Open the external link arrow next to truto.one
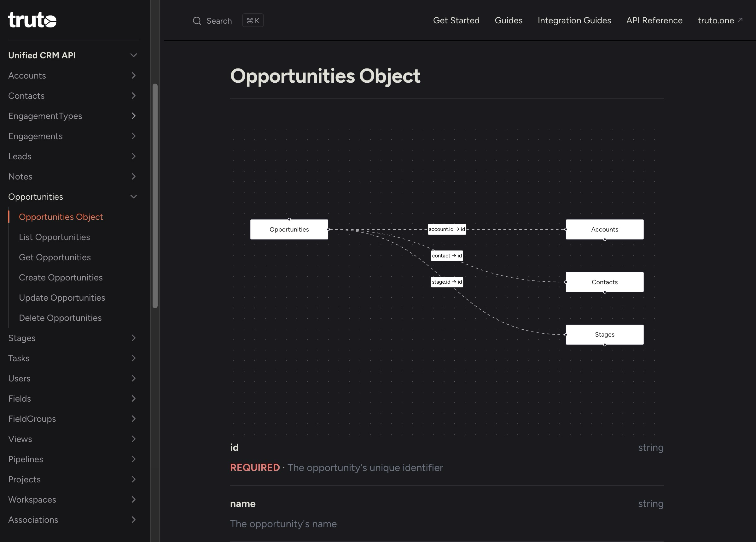Viewport: 756px width, 542px height. point(740,20)
